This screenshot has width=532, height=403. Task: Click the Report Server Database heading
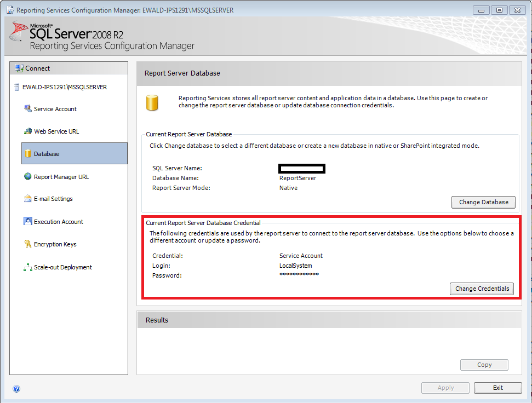(x=182, y=73)
